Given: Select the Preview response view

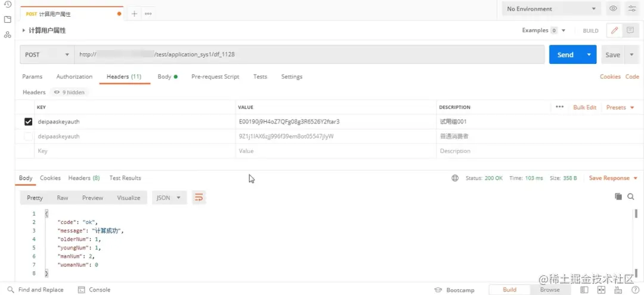Looking at the screenshot, I should [92, 198].
